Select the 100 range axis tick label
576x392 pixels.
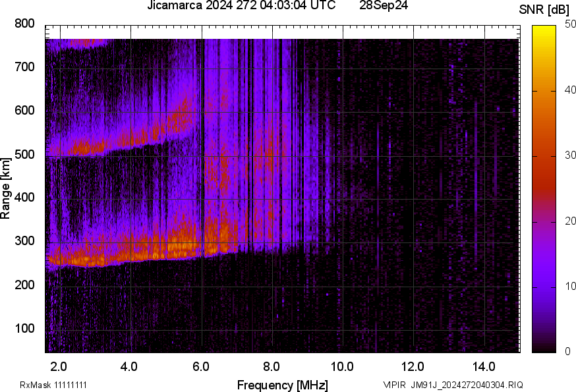[24, 328]
